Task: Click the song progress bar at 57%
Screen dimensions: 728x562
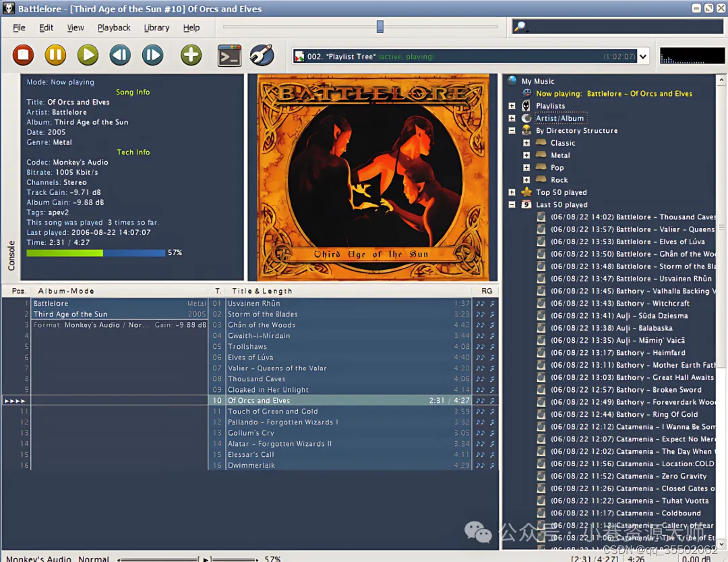Action: (96, 253)
